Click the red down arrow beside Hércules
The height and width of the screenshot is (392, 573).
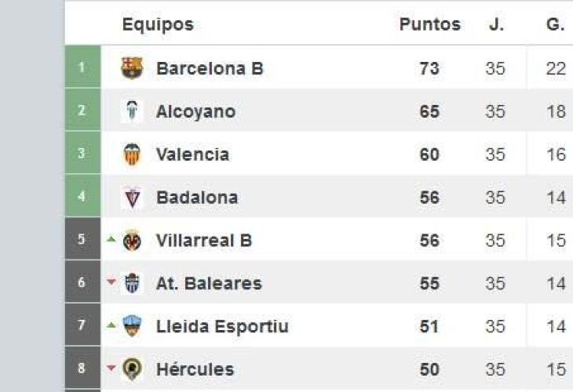tap(111, 368)
